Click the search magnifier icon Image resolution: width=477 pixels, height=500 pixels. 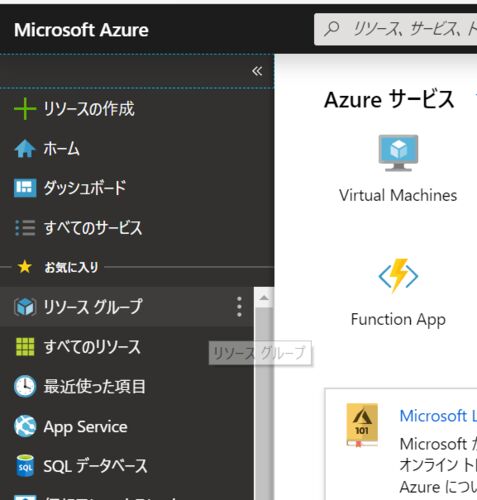[332, 29]
